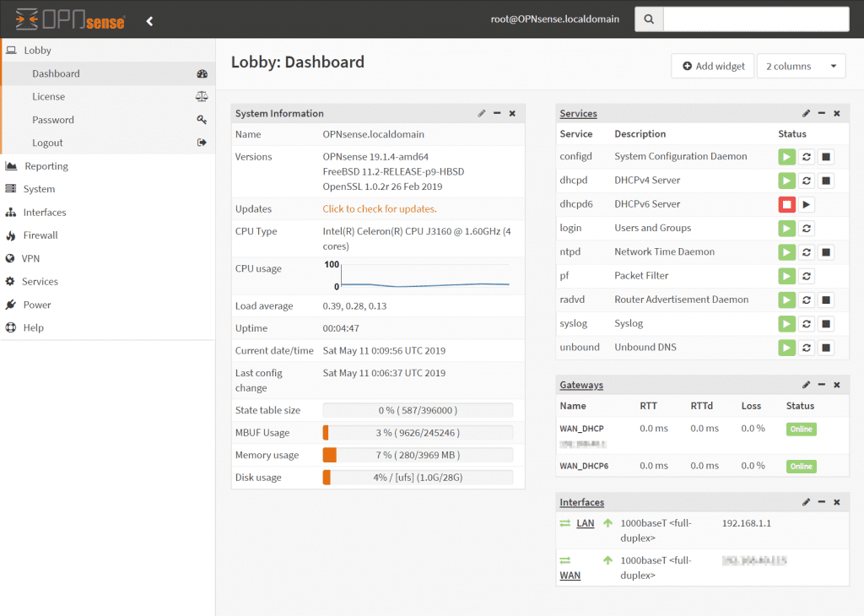Expand the Interfaces menu section

pos(108,212)
